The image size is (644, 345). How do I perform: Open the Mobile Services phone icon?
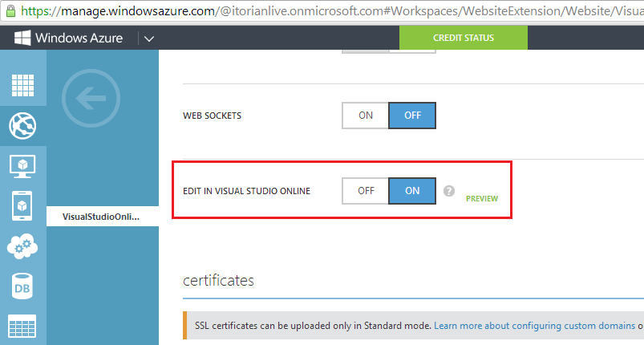coord(22,205)
